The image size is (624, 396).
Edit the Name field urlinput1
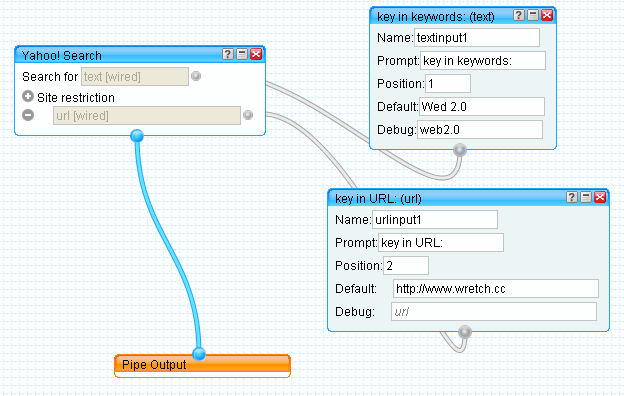tap(435, 220)
